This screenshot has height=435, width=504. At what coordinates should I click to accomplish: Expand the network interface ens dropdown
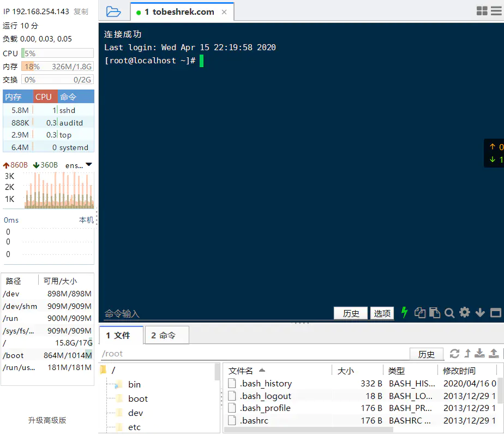pos(88,165)
